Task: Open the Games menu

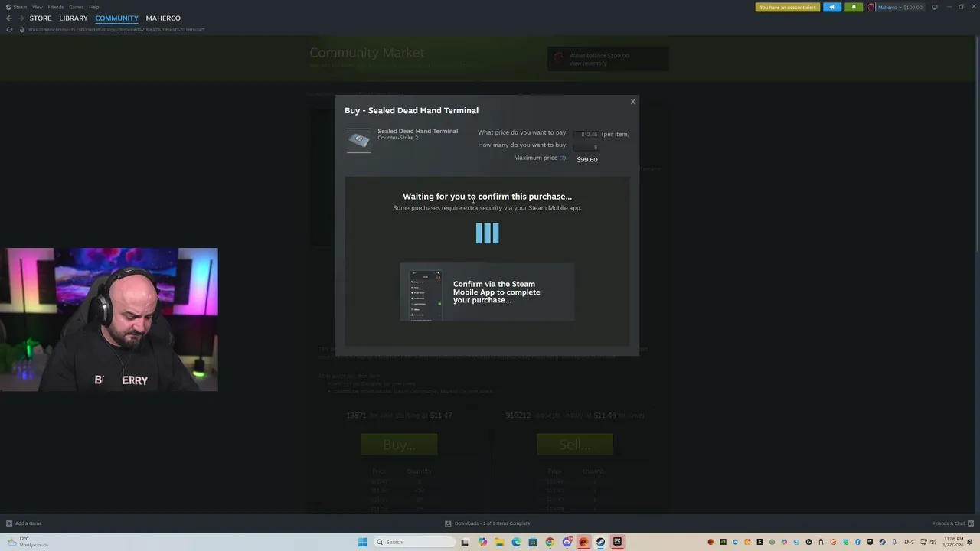Action: (76, 7)
